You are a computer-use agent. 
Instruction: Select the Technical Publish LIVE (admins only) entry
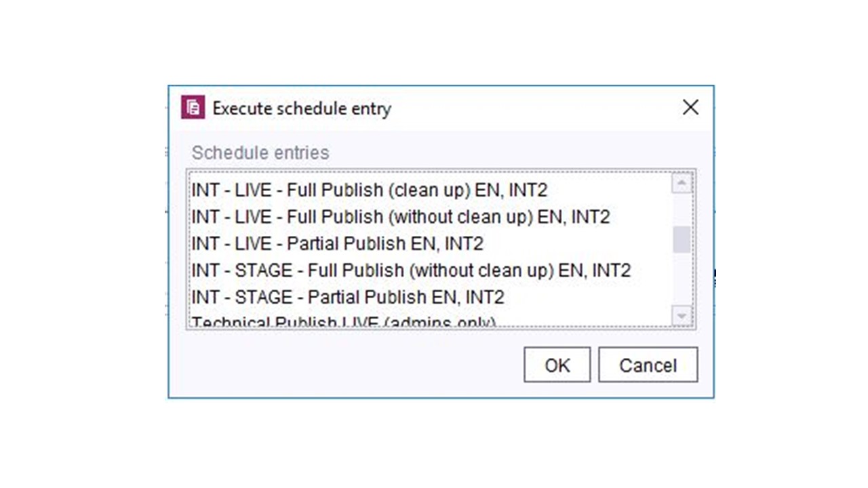tap(344, 322)
